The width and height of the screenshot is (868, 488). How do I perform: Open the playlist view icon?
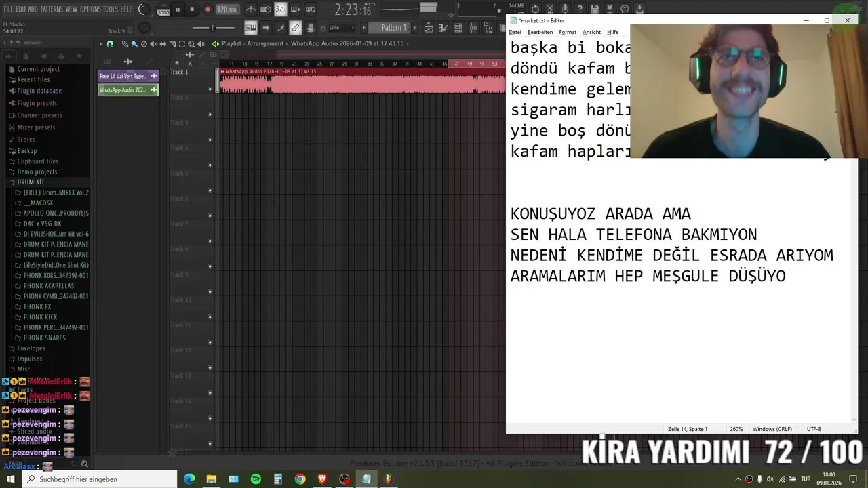[x=429, y=28]
